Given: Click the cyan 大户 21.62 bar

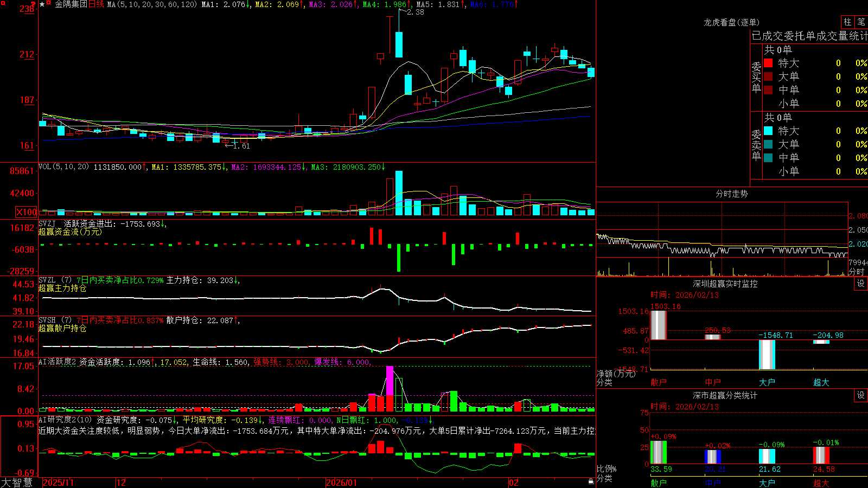Looking at the screenshot, I should [767, 456].
